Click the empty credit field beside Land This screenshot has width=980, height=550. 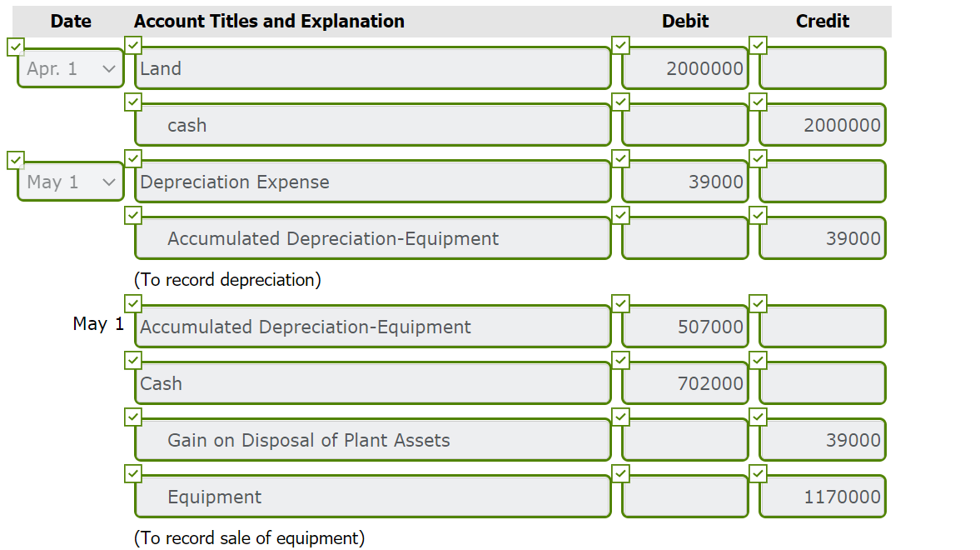pyautogui.click(x=822, y=68)
